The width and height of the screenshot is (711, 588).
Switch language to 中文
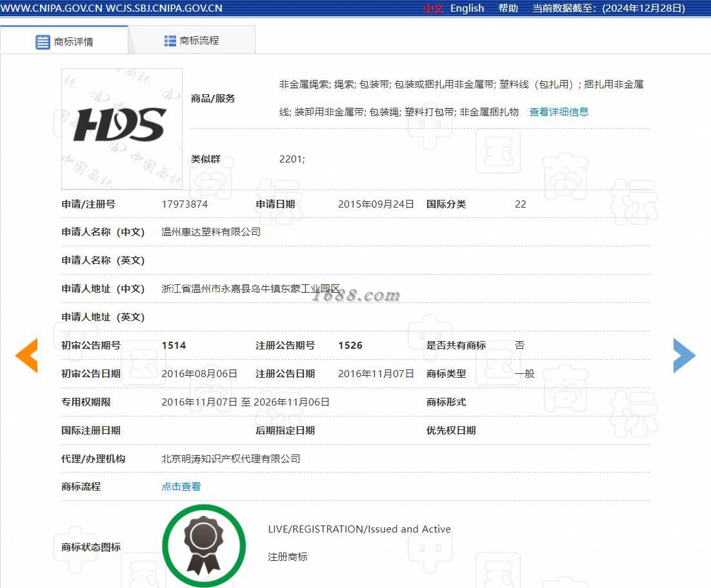coord(433,8)
